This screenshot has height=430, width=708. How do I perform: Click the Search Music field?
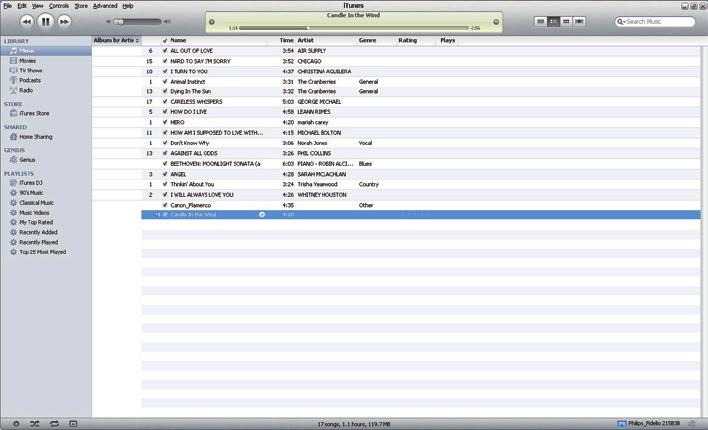click(x=655, y=22)
